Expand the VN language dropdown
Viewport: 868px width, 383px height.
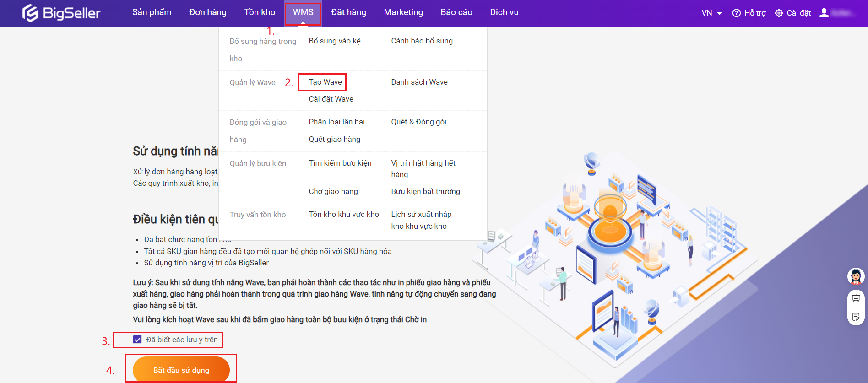pyautogui.click(x=711, y=13)
